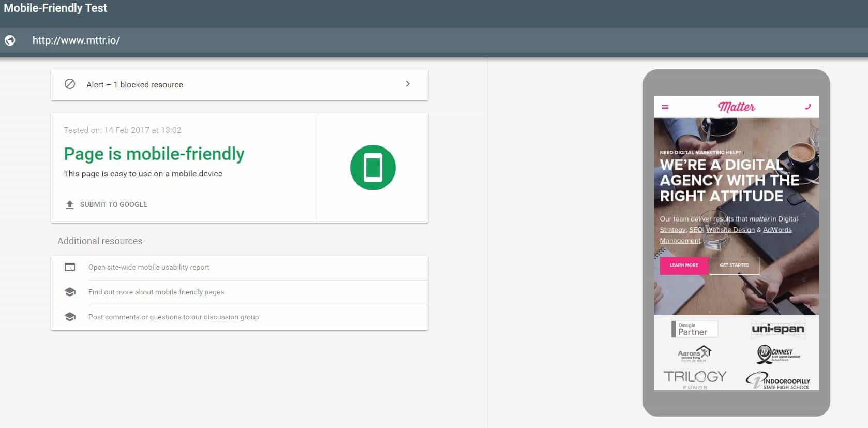Open Post comments to discussion group link
868x428 pixels.
[x=173, y=317]
